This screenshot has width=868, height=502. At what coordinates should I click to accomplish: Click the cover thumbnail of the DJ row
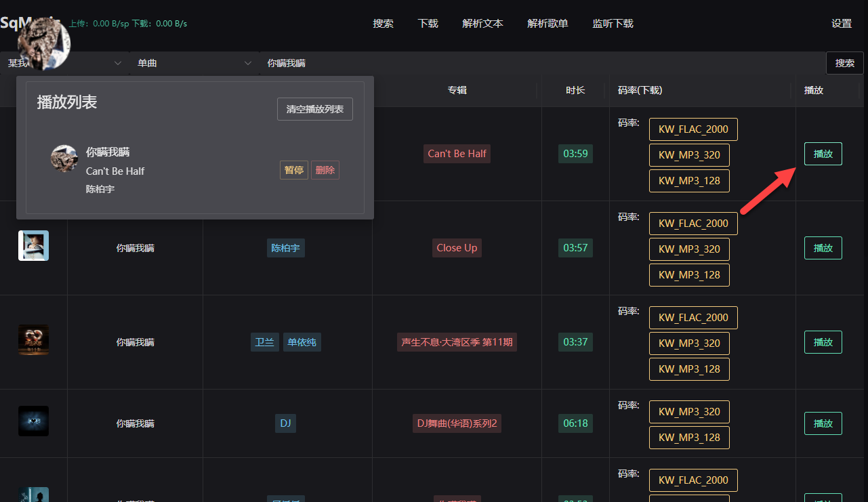tap(33, 421)
